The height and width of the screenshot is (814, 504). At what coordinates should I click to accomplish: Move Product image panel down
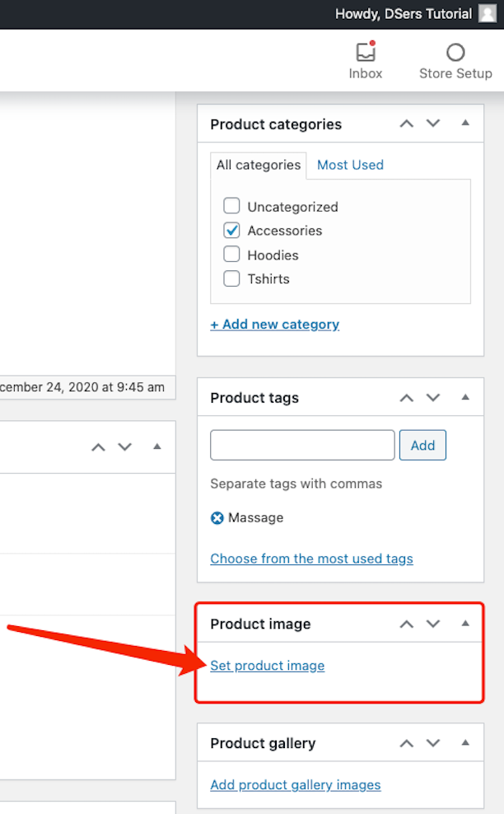[433, 624]
